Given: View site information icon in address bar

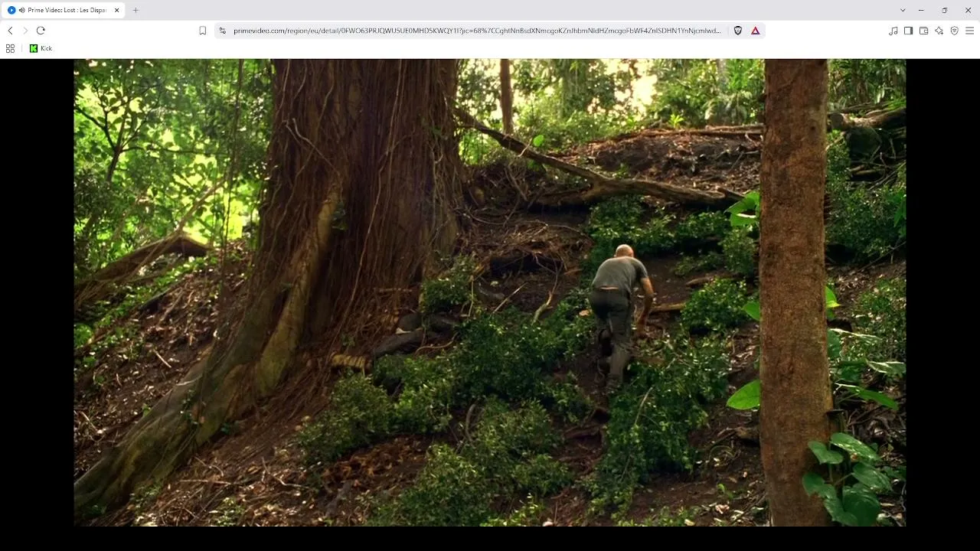Looking at the screenshot, I should tap(222, 31).
